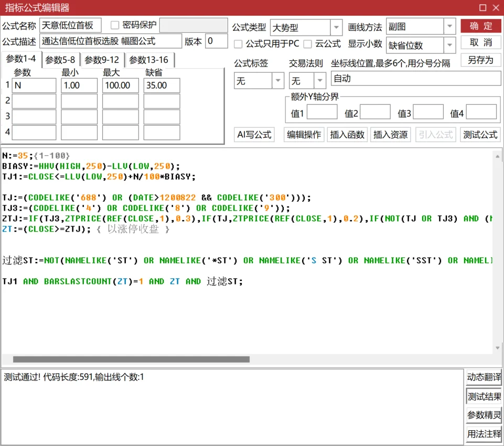Click the horizontal scrollbar thumb in code editor
Viewport: 504px width, 446px height.
131,360
